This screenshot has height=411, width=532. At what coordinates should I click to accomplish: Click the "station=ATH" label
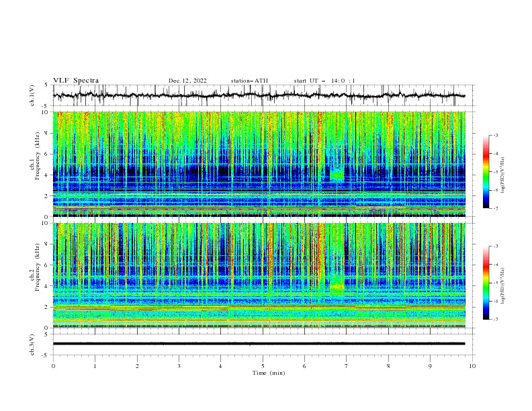(249, 81)
